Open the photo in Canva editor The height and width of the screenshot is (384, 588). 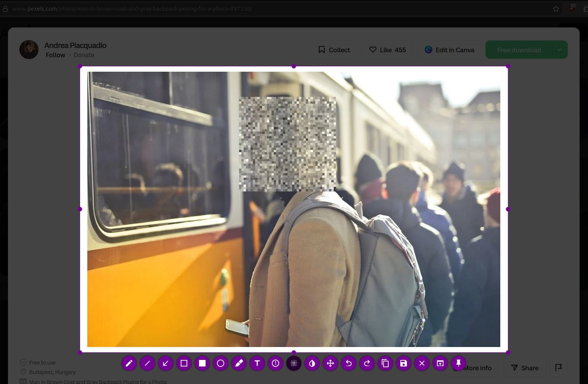[x=449, y=50]
